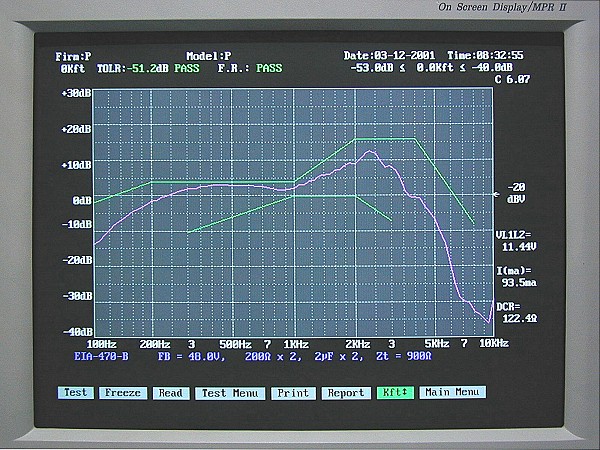The height and width of the screenshot is (450, 600).
Task: Select the F.R. label
Action: click(x=233, y=68)
